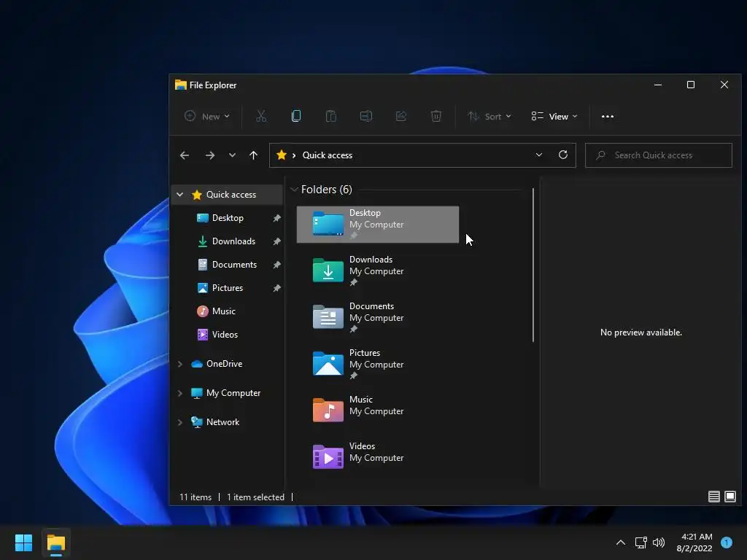Image resolution: width=747 pixels, height=560 pixels.
Task: Select Videos in navigation pane
Action: point(225,335)
